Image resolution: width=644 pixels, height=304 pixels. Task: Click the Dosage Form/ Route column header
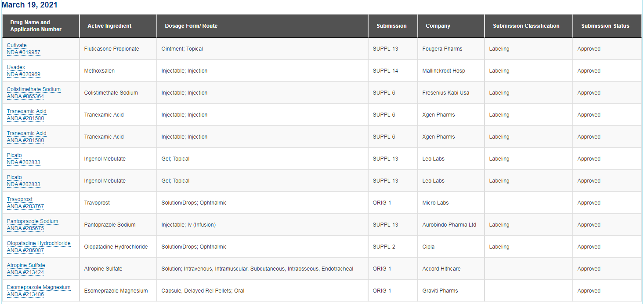(191, 26)
